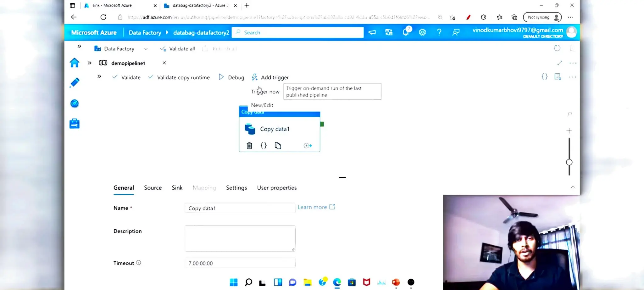The height and width of the screenshot is (290, 644).
Task: Select the Copy data1 activity node
Action: click(280, 129)
